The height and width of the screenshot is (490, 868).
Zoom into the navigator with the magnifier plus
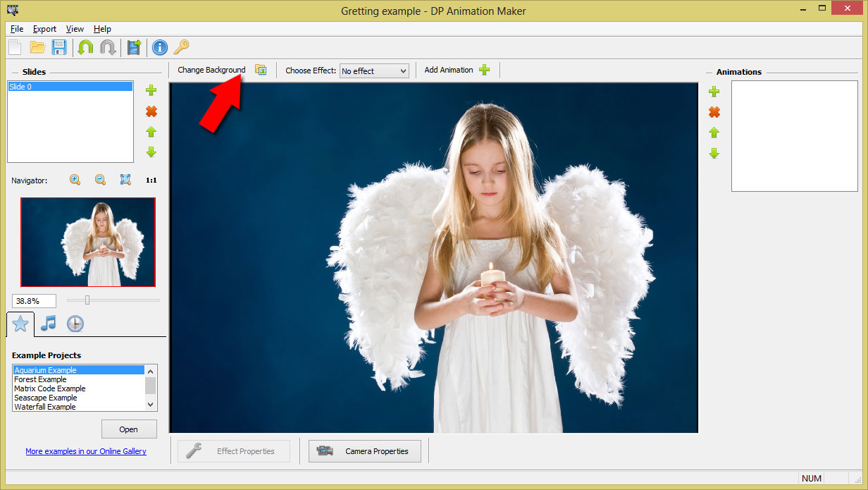coord(74,180)
